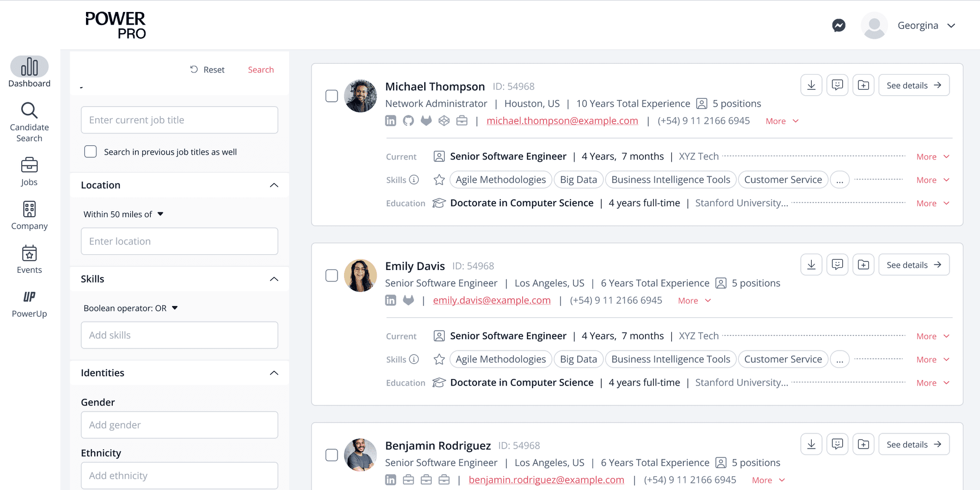Click Michael Thompson's Agile Methodologies skill tag
Screen dimensions: 980x490
(501, 180)
